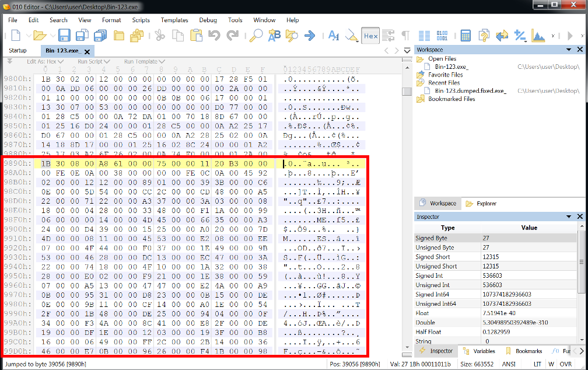Open the Find magnifier tool
The image size is (588, 370).
pyautogui.click(x=256, y=36)
